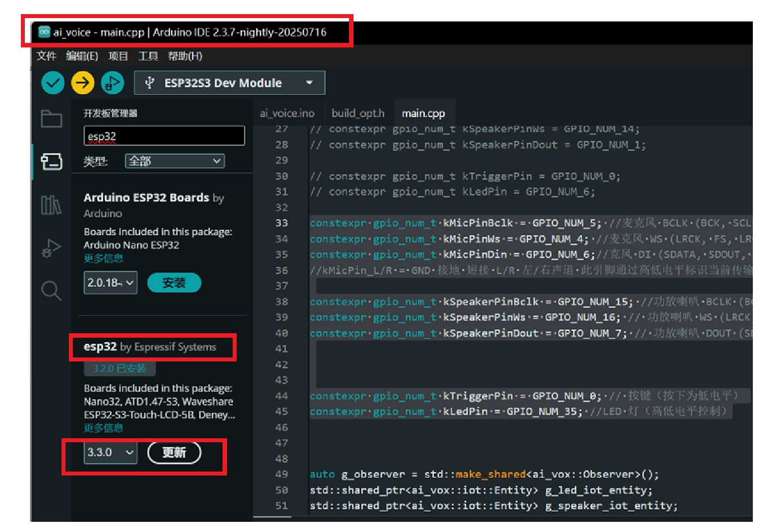Click the commented kTriggerPin line 30

[x=465, y=176]
